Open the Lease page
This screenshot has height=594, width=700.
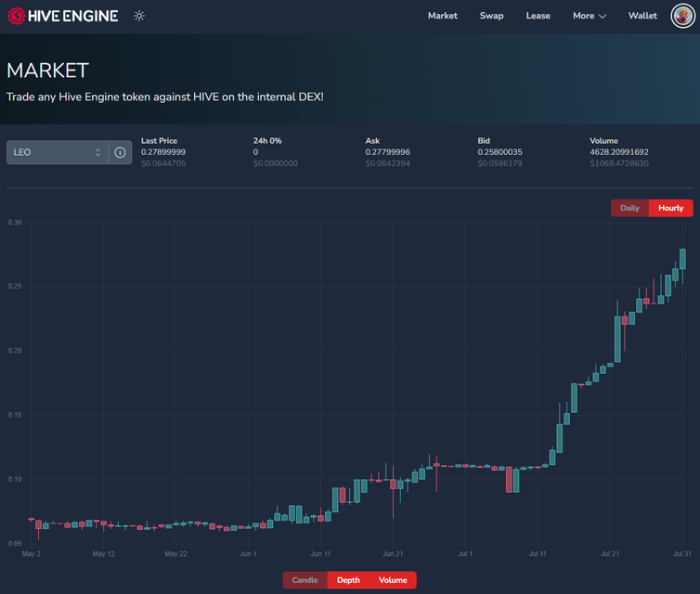coord(538,16)
